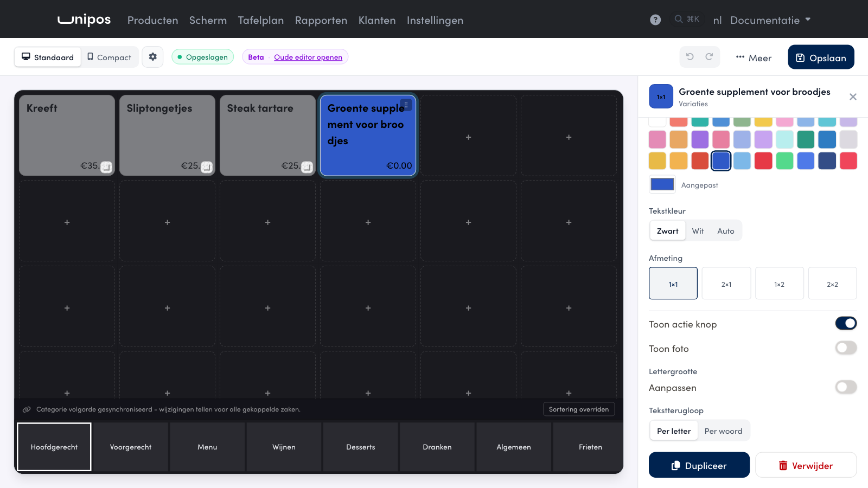The height and width of the screenshot is (488, 868).
Task: Select the Standaard view mode
Action: coord(48,57)
